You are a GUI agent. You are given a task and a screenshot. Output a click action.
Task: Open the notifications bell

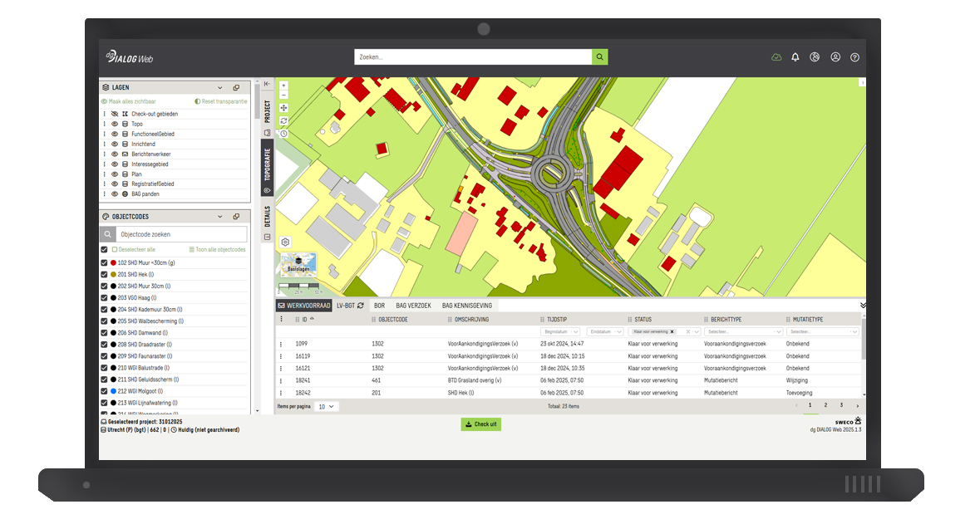(x=795, y=57)
